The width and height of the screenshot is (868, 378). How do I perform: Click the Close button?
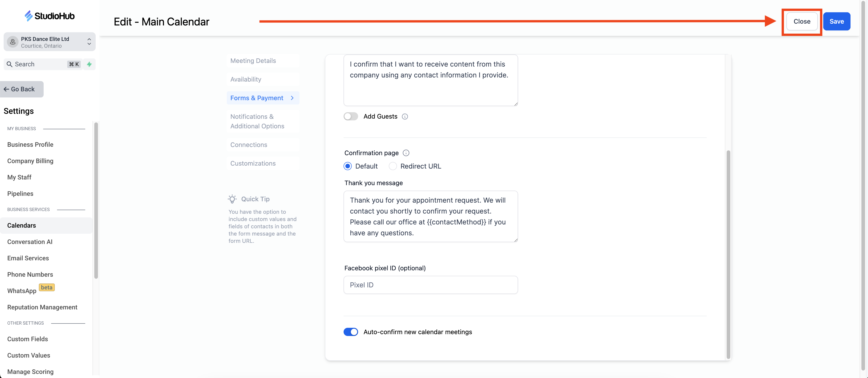tap(802, 22)
